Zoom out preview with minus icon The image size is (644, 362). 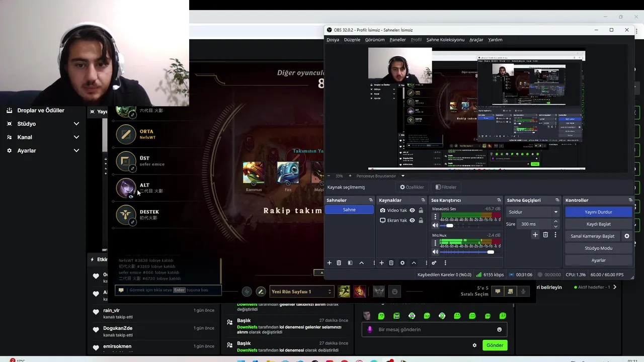(x=329, y=176)
